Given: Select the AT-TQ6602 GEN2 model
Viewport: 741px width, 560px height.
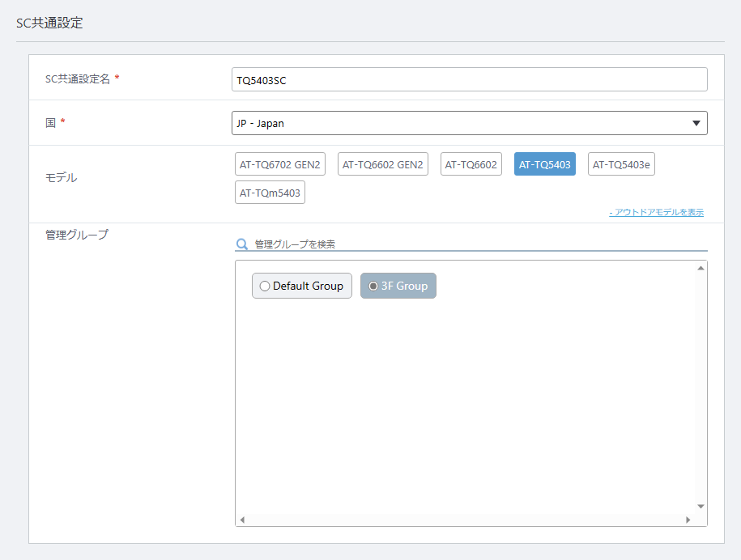Looking at the screenshot, I should (383, 164).
